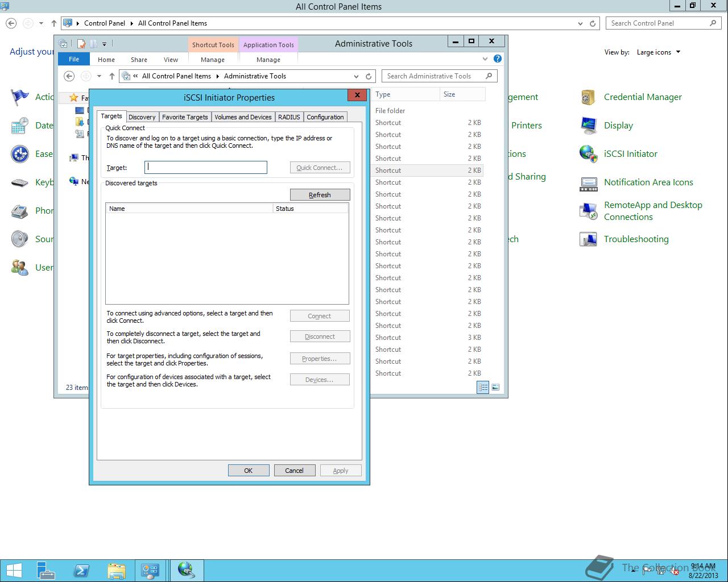
Task: Open the View by Large icons dropdown
Action: coord(658,52)
